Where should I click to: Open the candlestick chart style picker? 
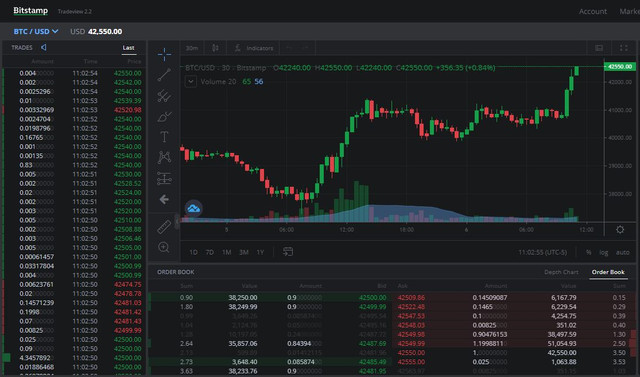[x=215, y=48]
